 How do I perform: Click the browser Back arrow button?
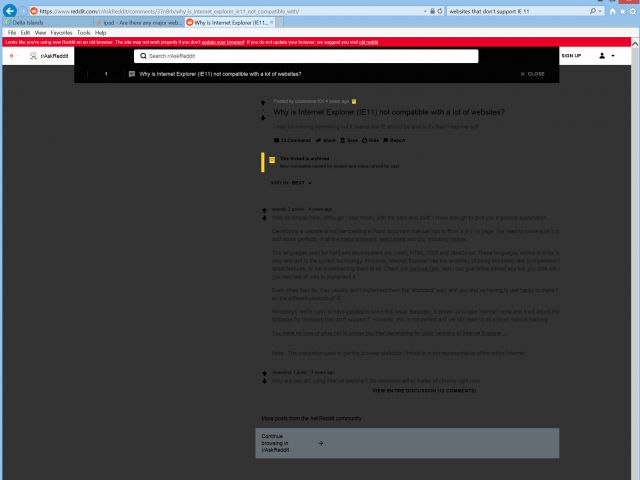point(10,11)
